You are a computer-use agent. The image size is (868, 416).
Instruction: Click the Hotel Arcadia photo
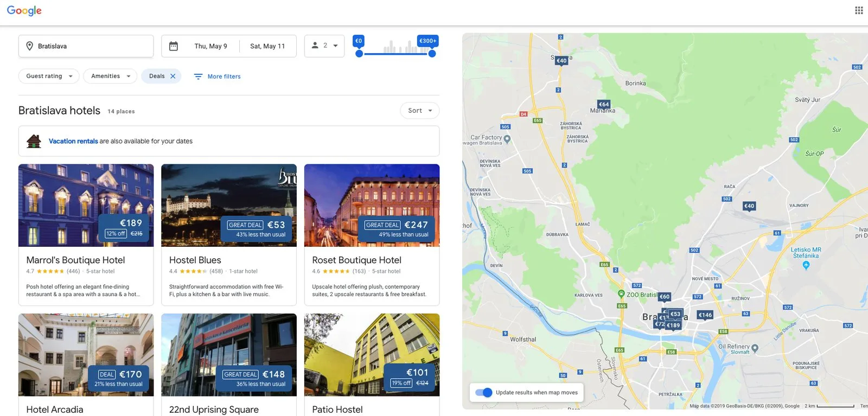pos(86,355)
